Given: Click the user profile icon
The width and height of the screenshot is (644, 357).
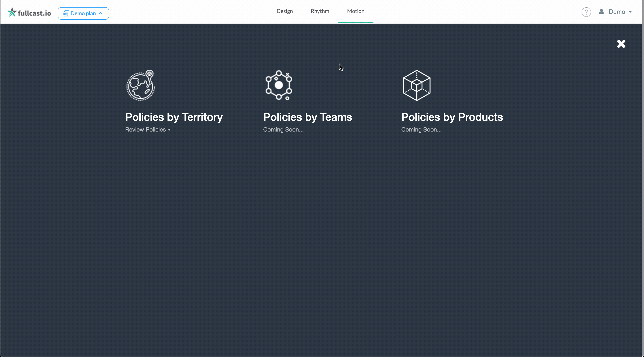Looking at the screenshot, I should [601, 12].
